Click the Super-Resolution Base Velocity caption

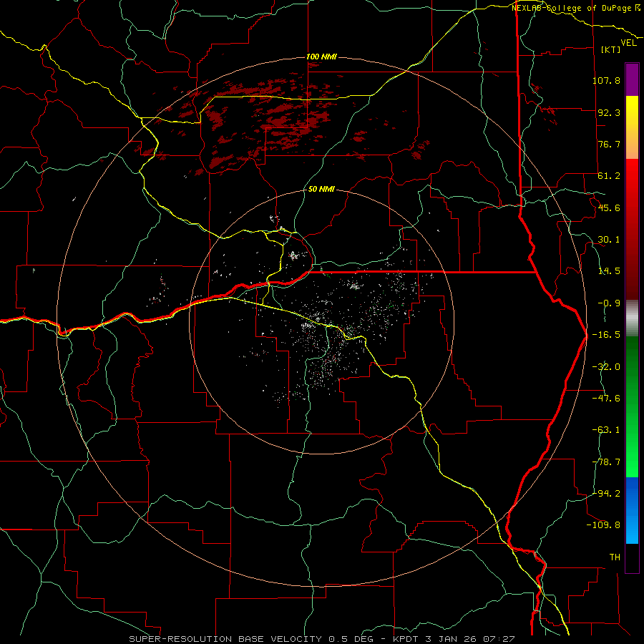pos(321,639)
